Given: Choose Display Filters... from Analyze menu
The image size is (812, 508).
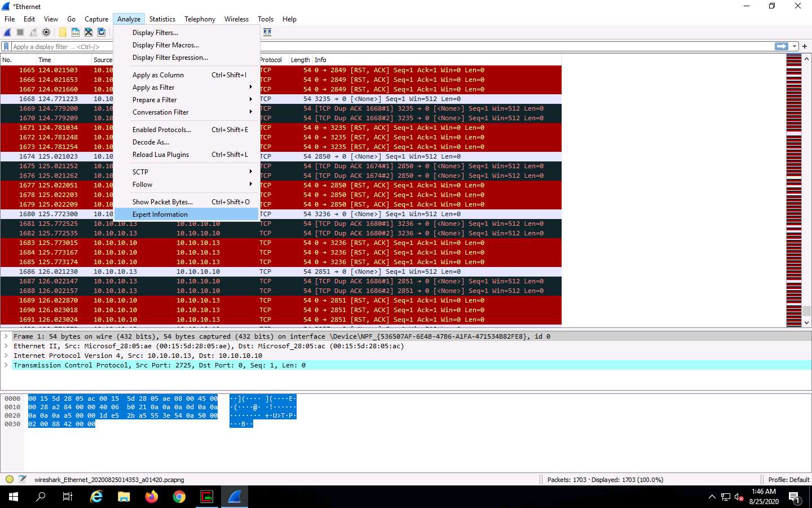Looking at the screenshot, I should (x=186, y=33).
